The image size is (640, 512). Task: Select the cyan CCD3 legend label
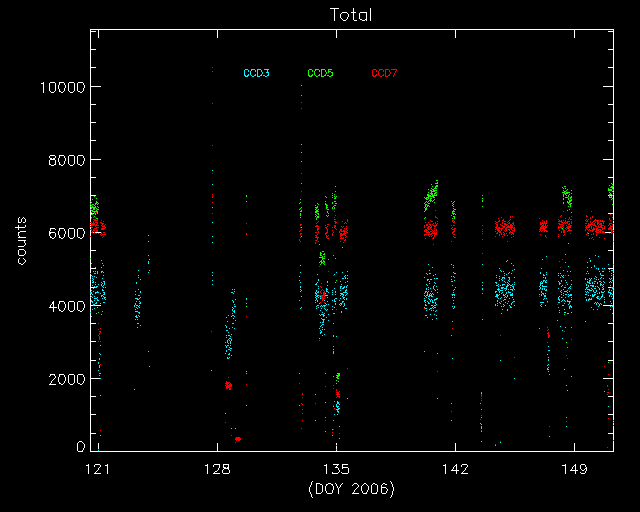[x=256, y=73]
